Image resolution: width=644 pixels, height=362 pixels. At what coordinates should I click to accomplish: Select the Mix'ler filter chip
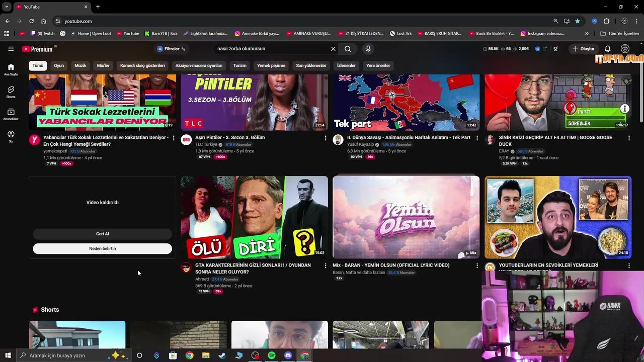click(x=103, y=65)
